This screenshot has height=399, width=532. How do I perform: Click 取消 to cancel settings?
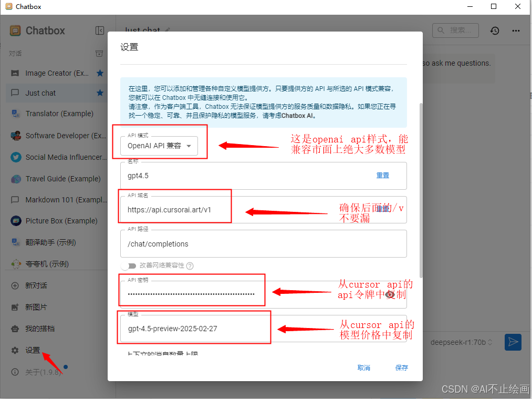point(364,368)
